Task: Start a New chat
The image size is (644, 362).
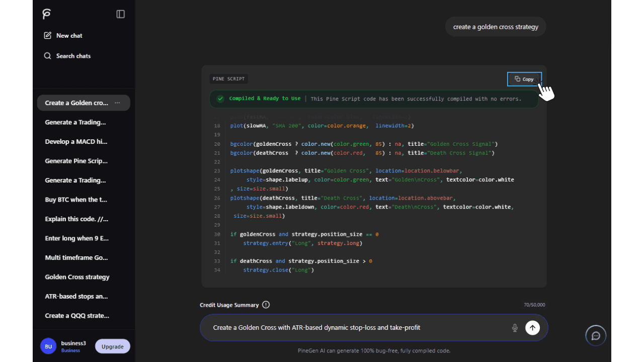Action: (x=63, y=36)
